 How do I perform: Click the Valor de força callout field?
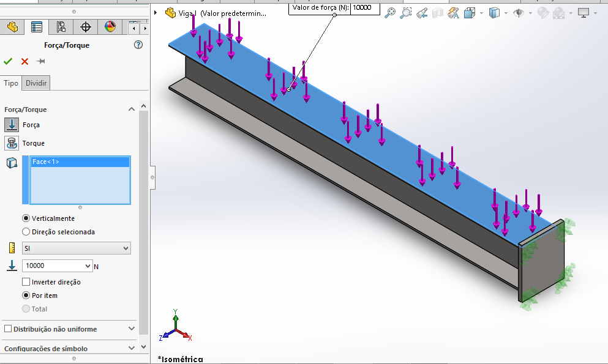[365, 8]
